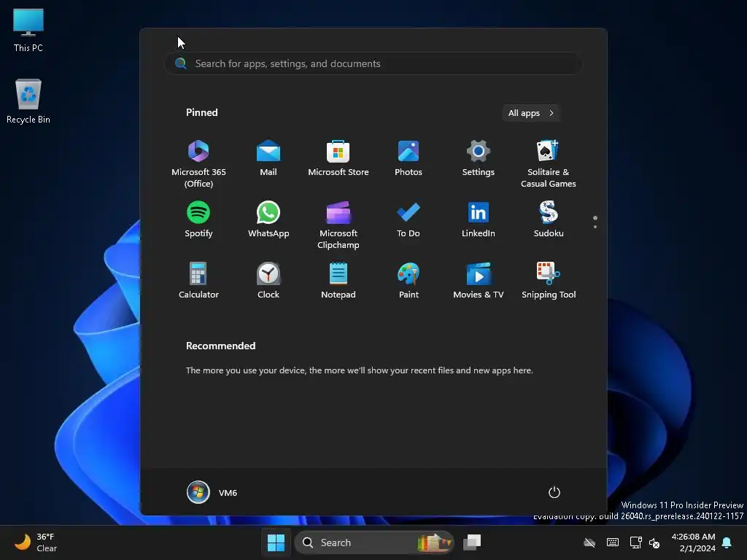This screenshot has height=560, width=747.
Task: Launch Paint
Action: tap(409, 281)
